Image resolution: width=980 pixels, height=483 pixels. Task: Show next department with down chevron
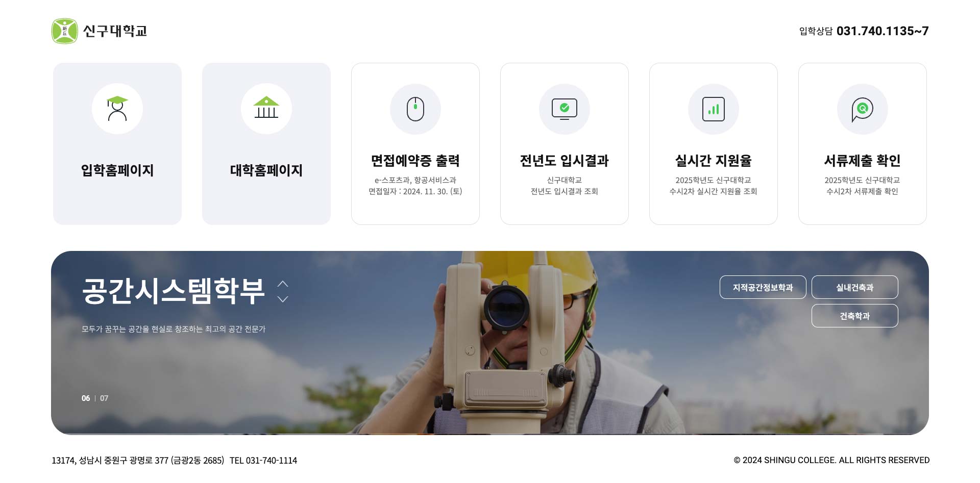[x=283, y=299]
